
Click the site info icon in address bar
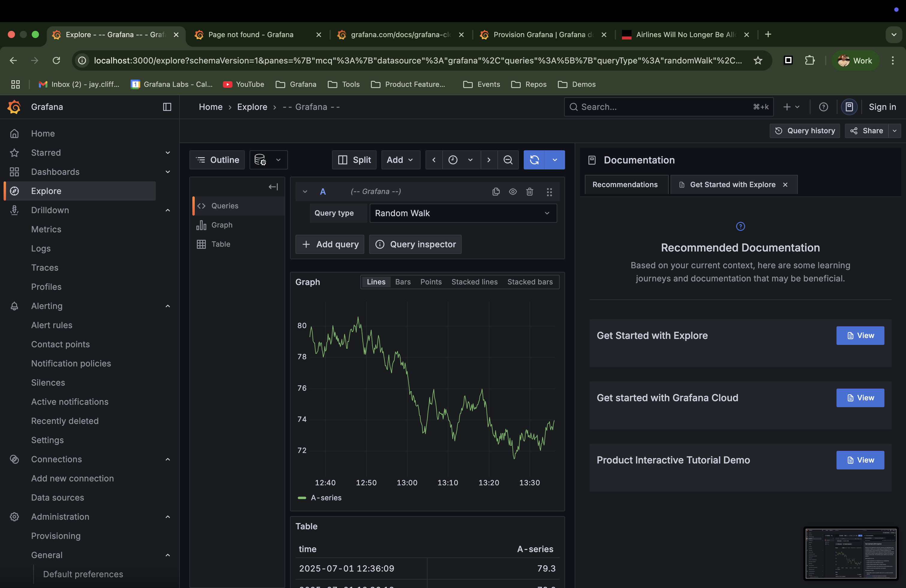tap(82, 60)
